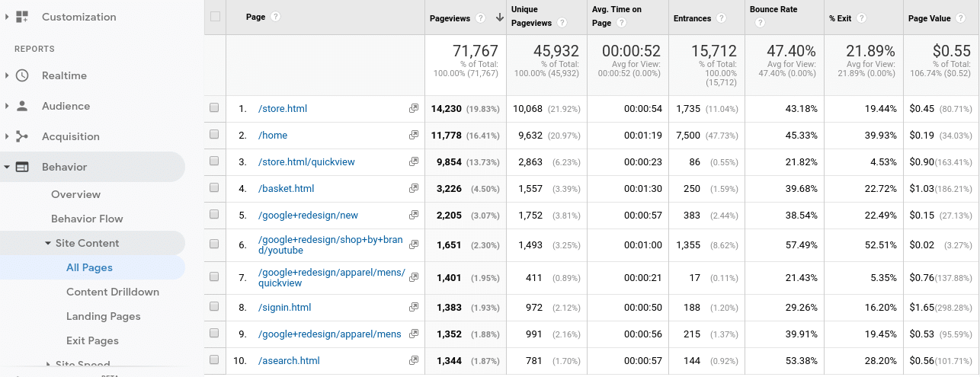The height and width of the screenshot is (377, 980).
Task: Click the 14,230 pageviews value
Action: coord(447,109)
